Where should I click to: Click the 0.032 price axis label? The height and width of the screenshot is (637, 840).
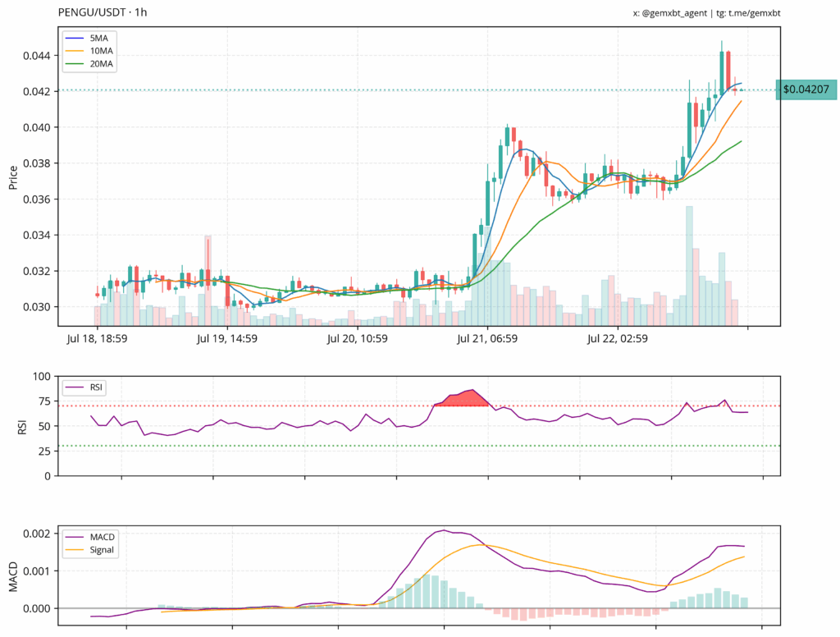[36, 272]
